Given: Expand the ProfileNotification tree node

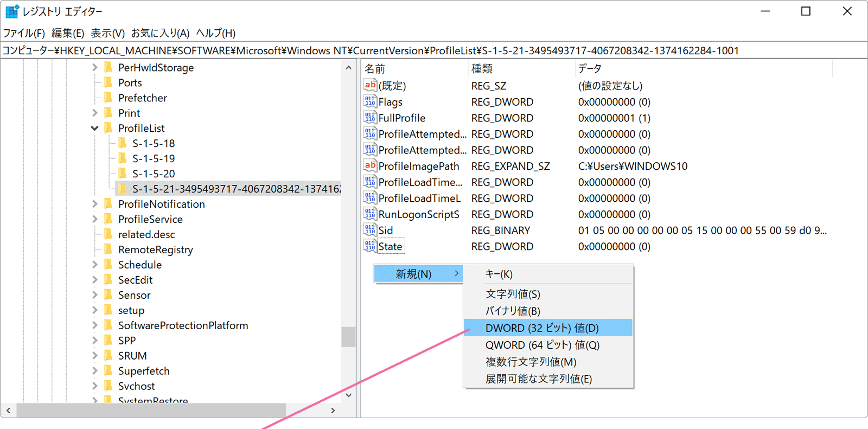Looking at the screenshot, I should pos(95,204).
